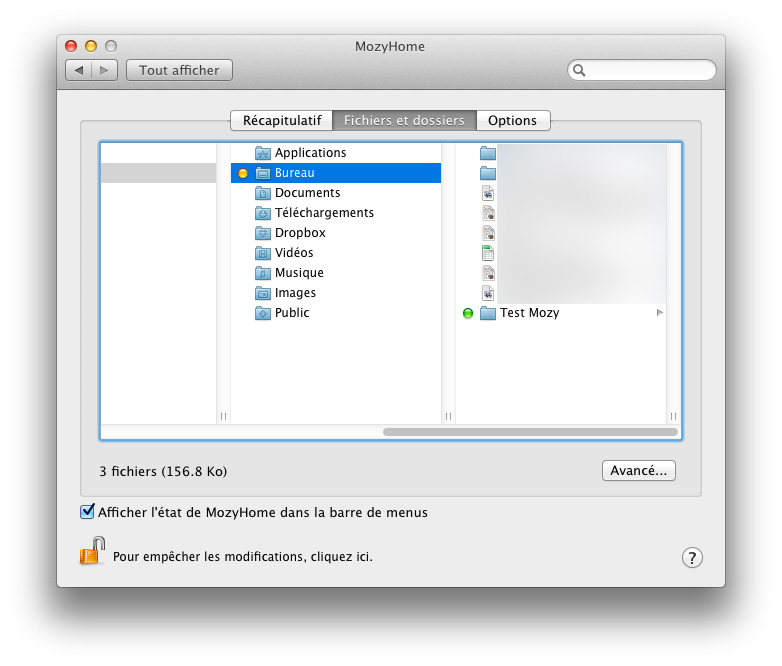Click the Test Mozy folder icon

pos(488,313)
